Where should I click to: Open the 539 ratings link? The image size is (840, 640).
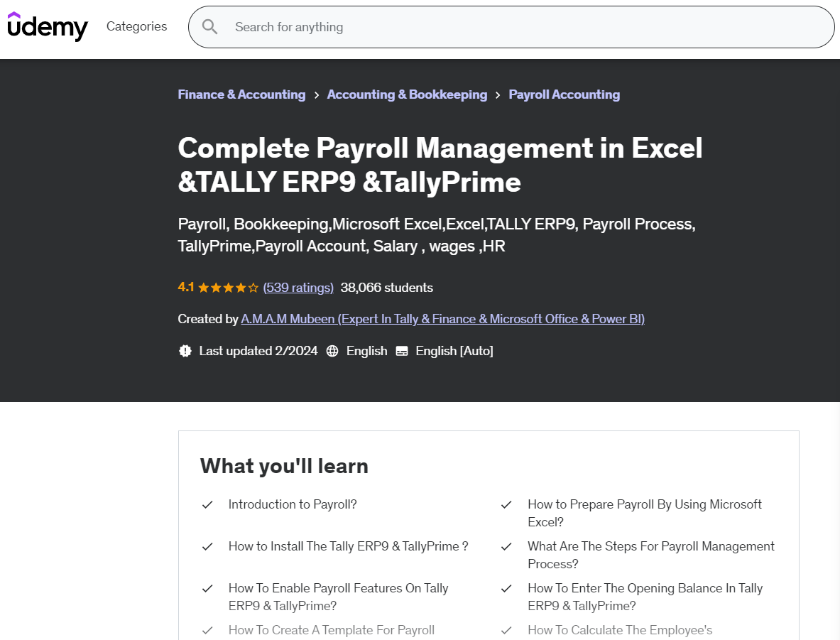pyautogui.click(x=298, y=288)
